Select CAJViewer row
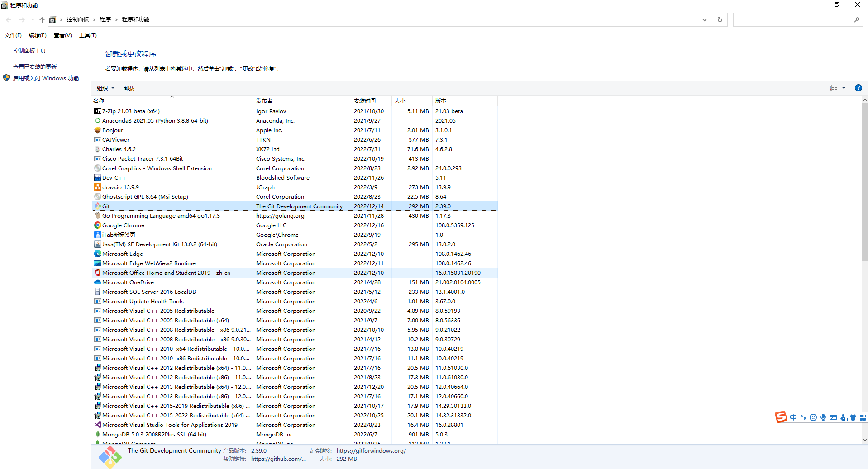The height and width of the screenshot is (469, 868). tap(295, 139)
